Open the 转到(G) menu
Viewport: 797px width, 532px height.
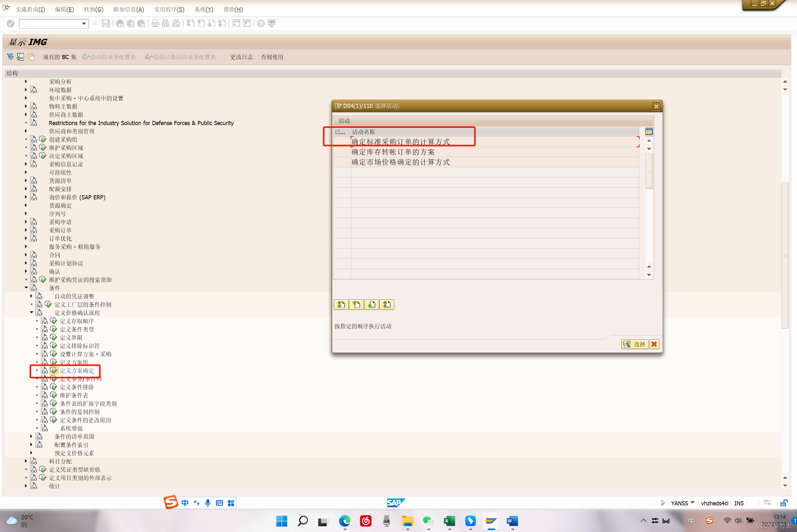click(93, 10)
